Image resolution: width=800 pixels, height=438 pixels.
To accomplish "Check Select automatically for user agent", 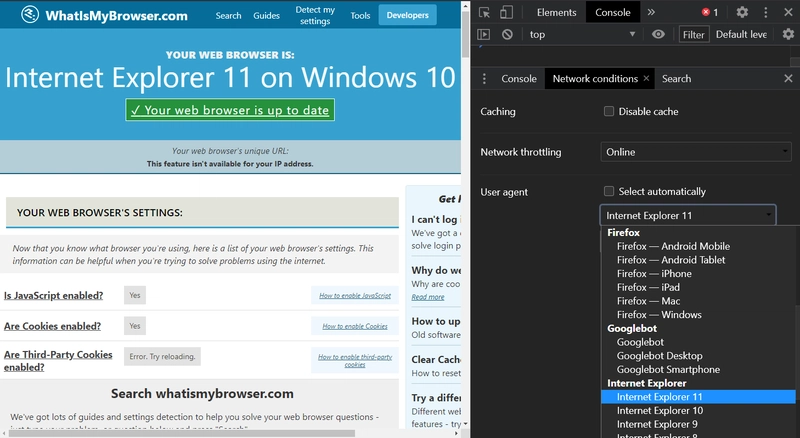I will (x=609, y=191).
